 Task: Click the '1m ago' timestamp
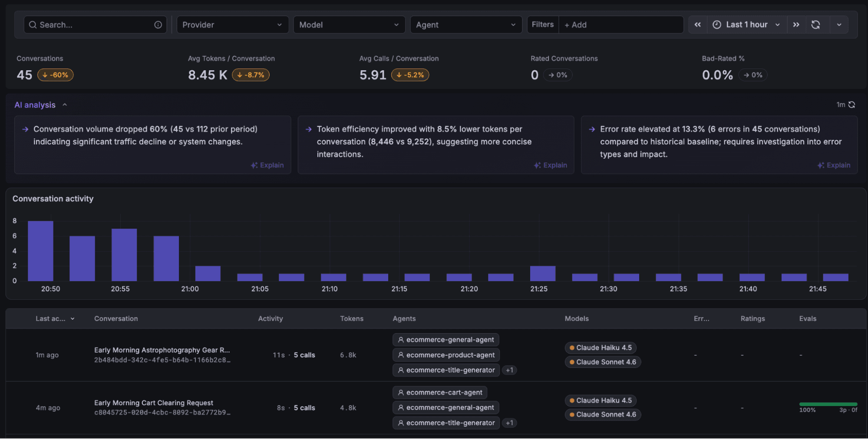point(47,355)
